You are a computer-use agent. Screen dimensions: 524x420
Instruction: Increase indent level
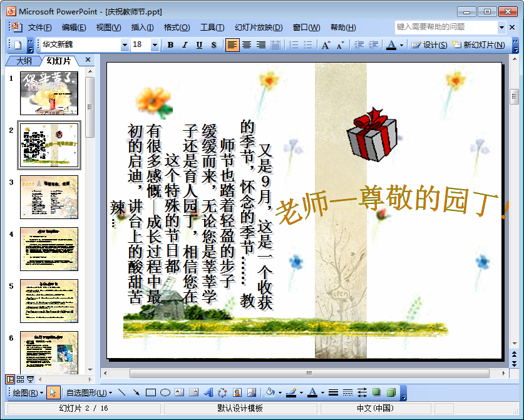click(x=373, y=45)
